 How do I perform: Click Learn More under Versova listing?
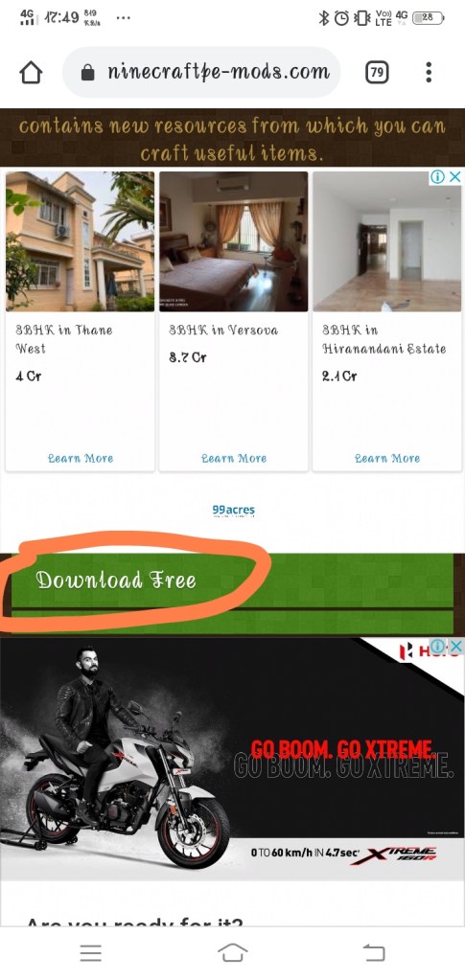coord(234,458)
